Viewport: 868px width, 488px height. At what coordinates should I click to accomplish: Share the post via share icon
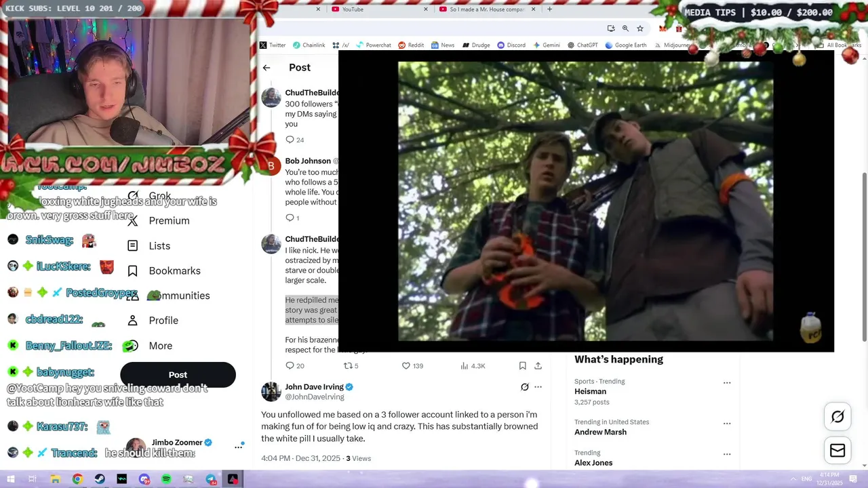tap(538, 365)
